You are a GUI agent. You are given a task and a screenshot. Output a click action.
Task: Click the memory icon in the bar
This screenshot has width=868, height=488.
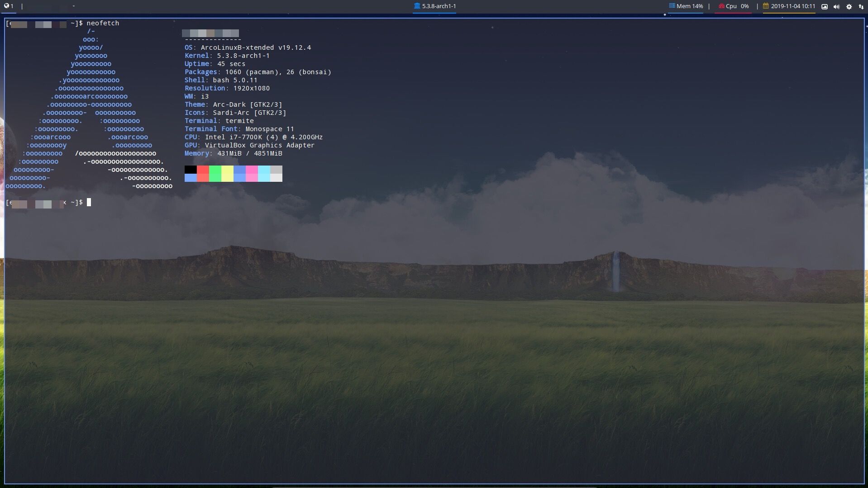click(672, 6)
